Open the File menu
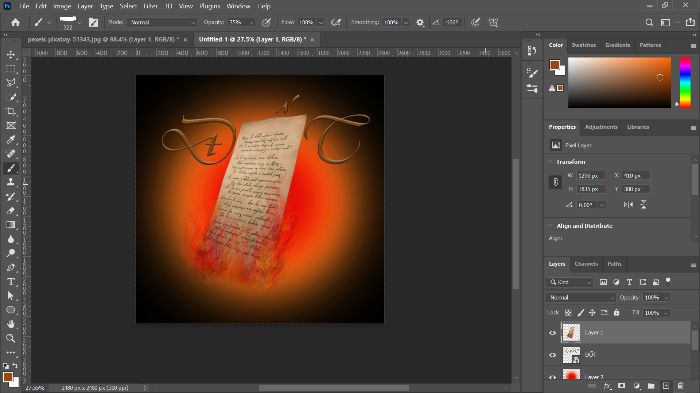The height and width of the screenshot is (393, 700). [24, 6]
